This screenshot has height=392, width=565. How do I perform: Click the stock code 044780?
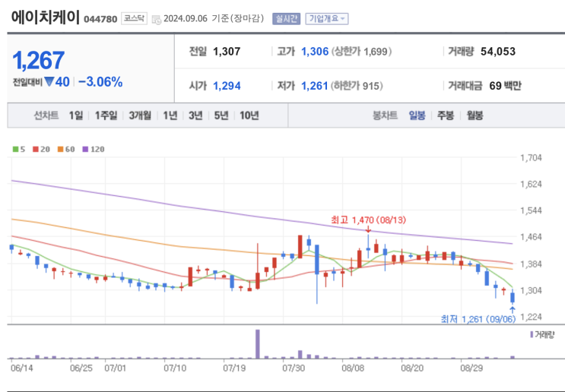click(100, 19)
